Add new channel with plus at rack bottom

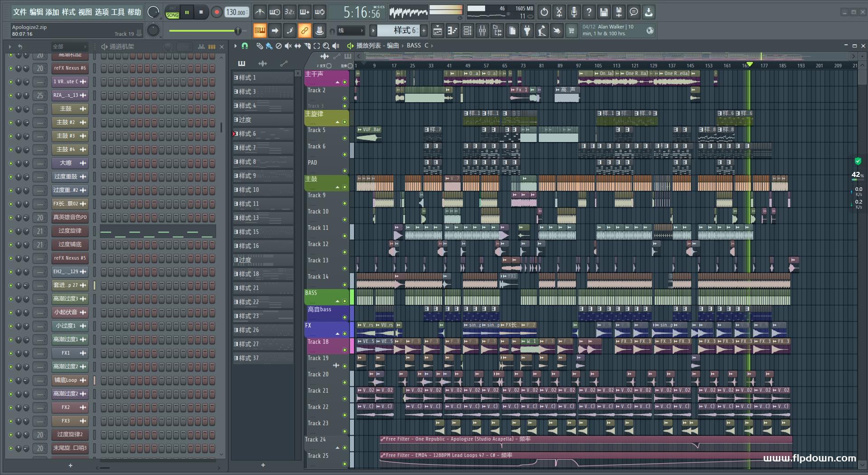tap(71, 465)
